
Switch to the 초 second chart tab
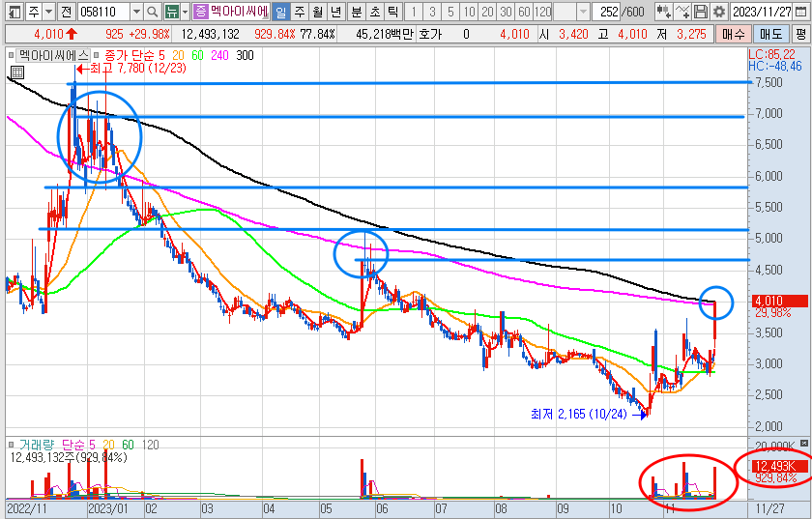click(374, 11)
